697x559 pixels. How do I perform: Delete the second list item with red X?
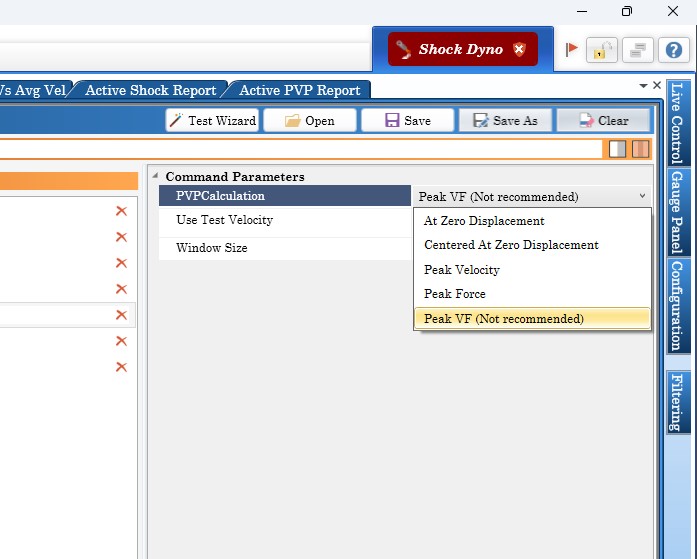(x=121, y=237)
